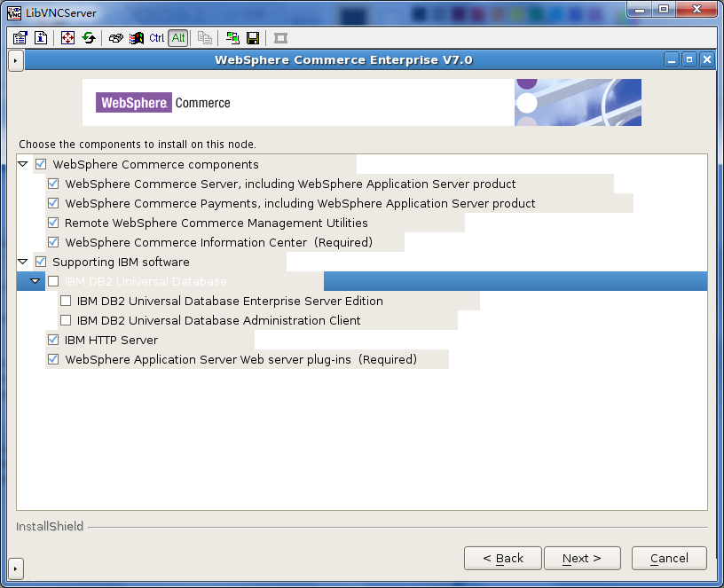The image size is (724, 588).
Task: Uncheck WebSphere Commerce Server checkbox
Action: point(53,184)
